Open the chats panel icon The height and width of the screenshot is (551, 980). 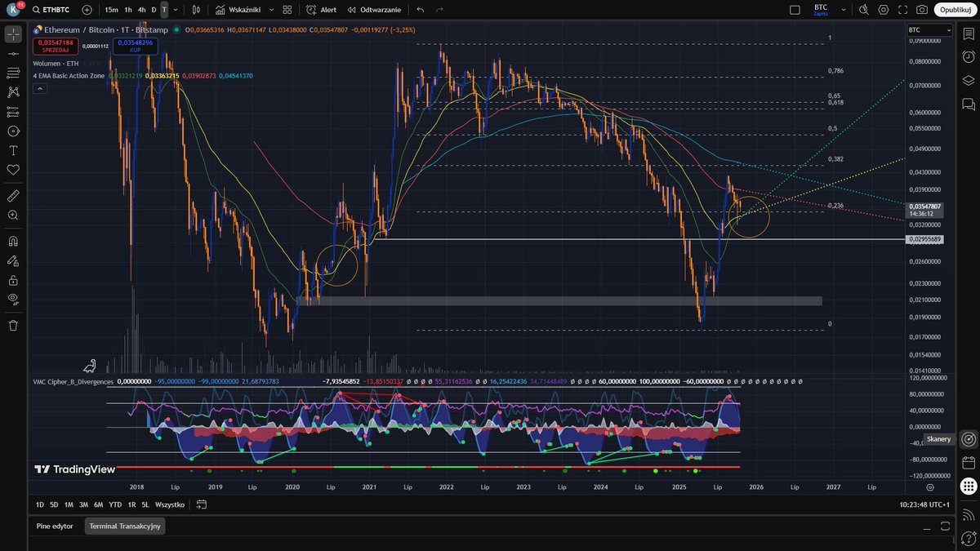[969, 104]
